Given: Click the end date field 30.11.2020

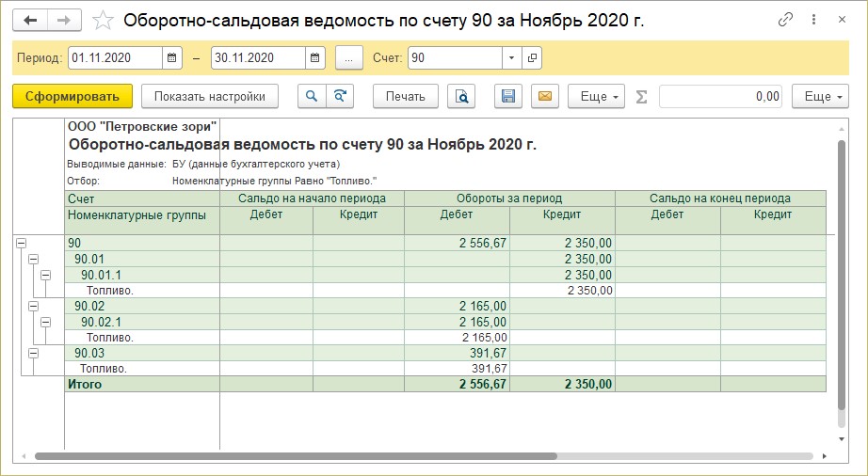Looking at the screenshot, I should click(x=258, y=58).
